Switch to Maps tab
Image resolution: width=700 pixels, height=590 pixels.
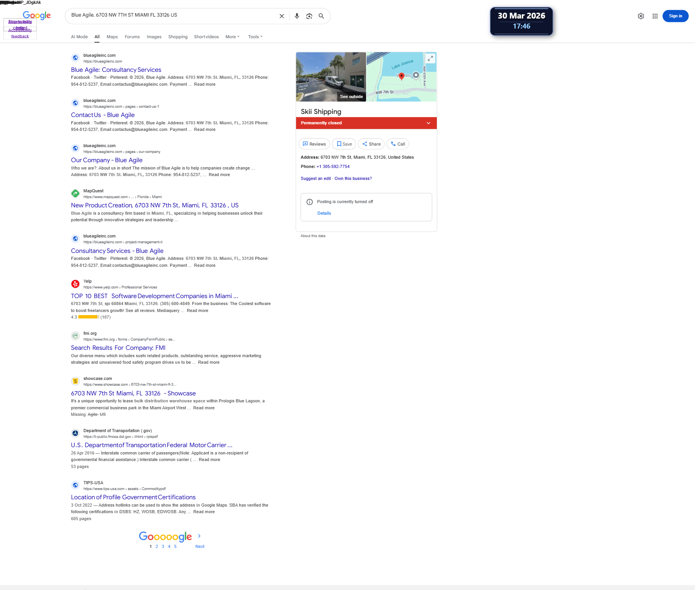pyautogui.click(x=112, y=37)
